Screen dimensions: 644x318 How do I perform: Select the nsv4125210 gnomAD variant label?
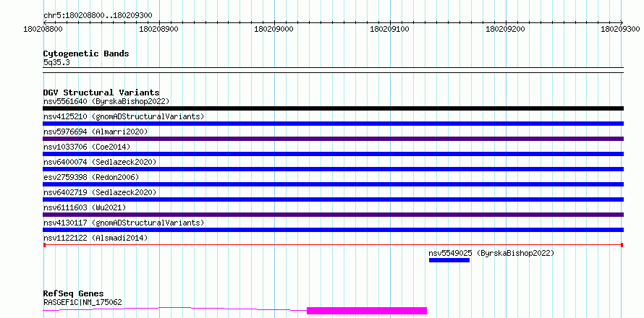click(124, 116)
